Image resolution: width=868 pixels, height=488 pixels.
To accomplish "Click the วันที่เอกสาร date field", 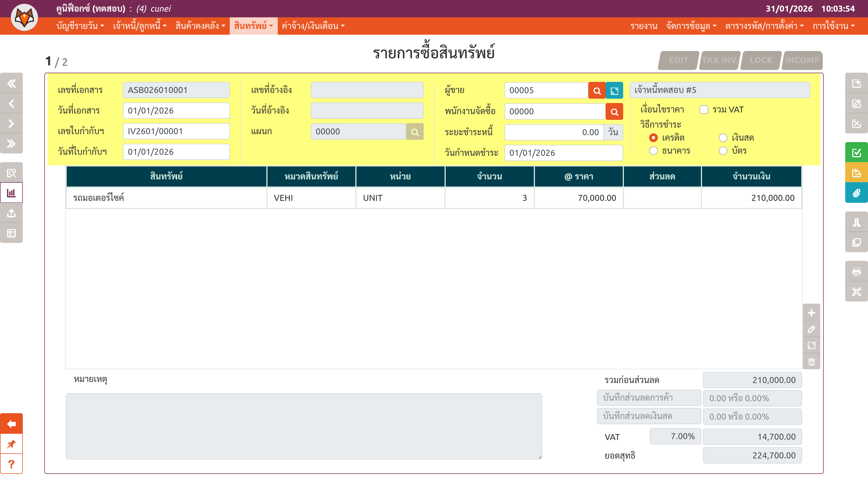I will (176, 110).
